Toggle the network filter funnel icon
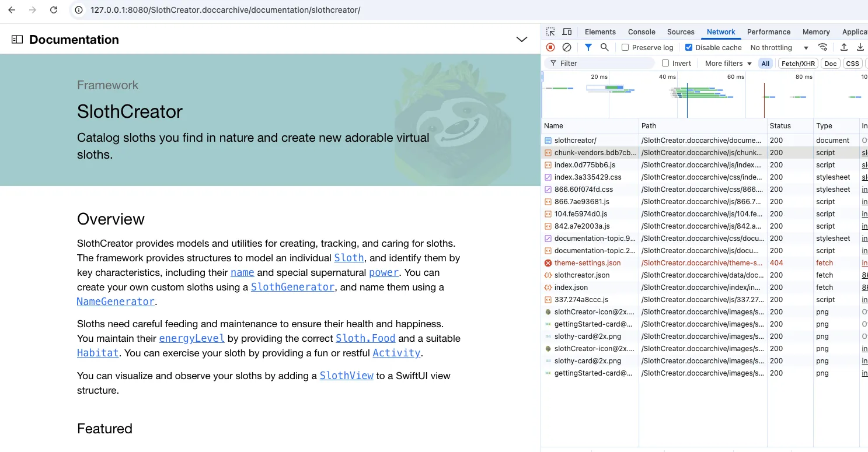Image resolution: width=868 pixels, height=452 pixels. [x=588, y=47]
